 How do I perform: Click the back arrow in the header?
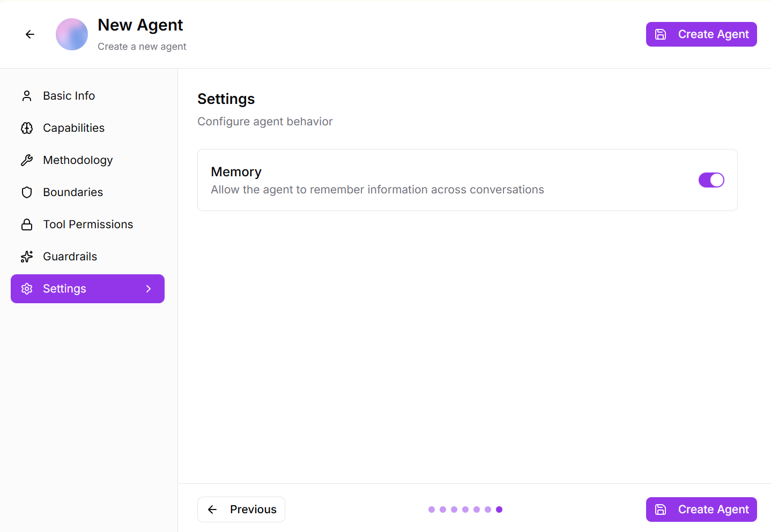click(x=30, y=34)
